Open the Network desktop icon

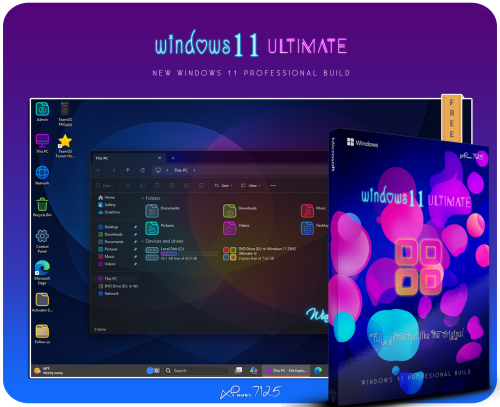point(42,175)
